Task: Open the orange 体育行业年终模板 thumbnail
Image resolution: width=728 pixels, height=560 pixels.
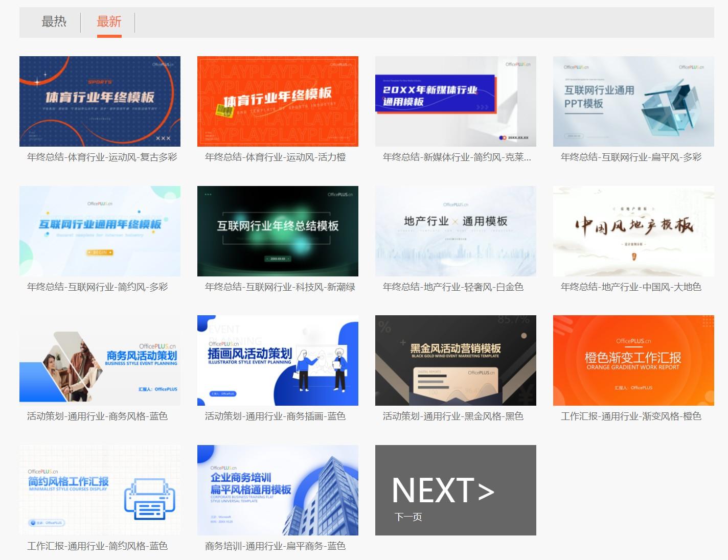Action: coord(278,101)
